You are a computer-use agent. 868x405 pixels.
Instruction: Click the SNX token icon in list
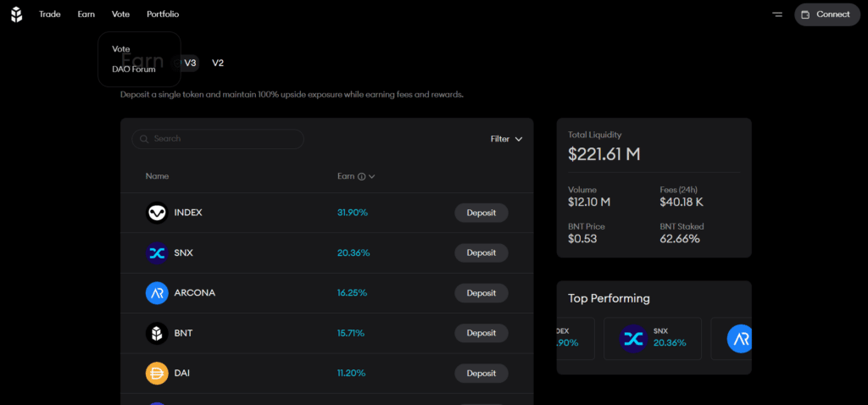(x=157, y=252)
